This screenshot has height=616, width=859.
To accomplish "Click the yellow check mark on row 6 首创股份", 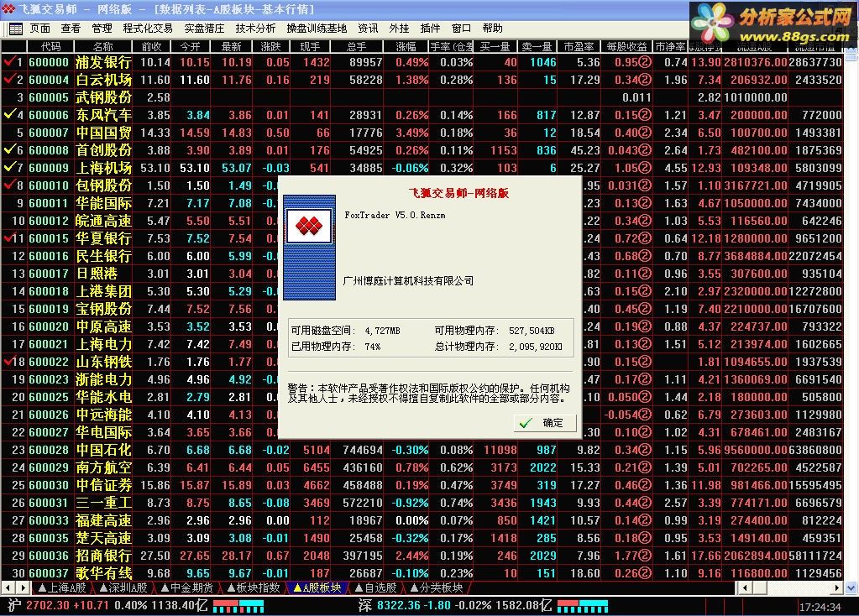I will [x=8, y=149].
